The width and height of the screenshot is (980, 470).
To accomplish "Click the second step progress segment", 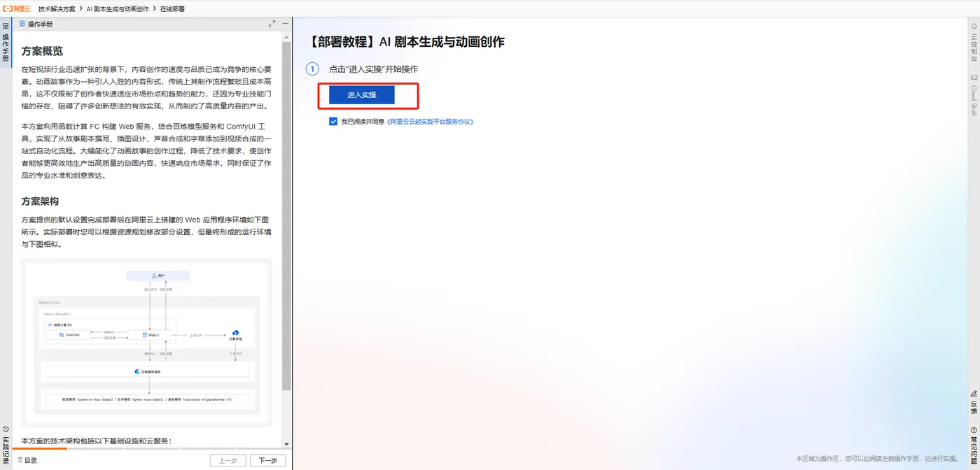I will pos(95,449).
